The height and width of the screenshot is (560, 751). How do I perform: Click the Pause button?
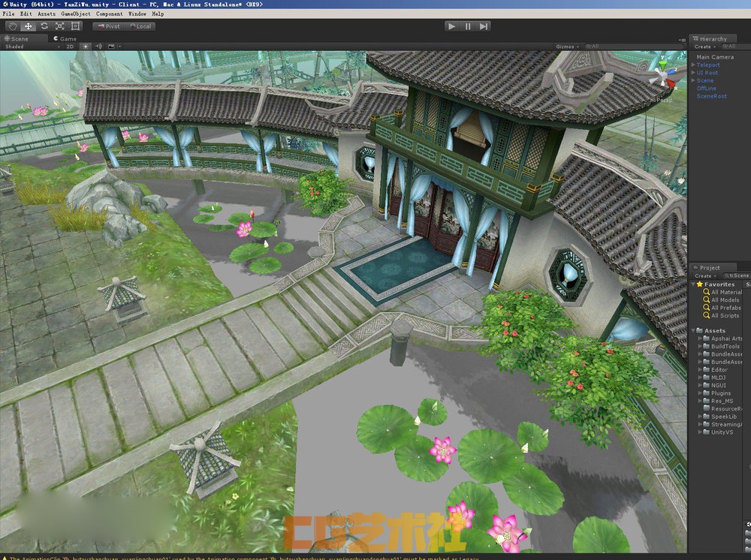(468, 26)
